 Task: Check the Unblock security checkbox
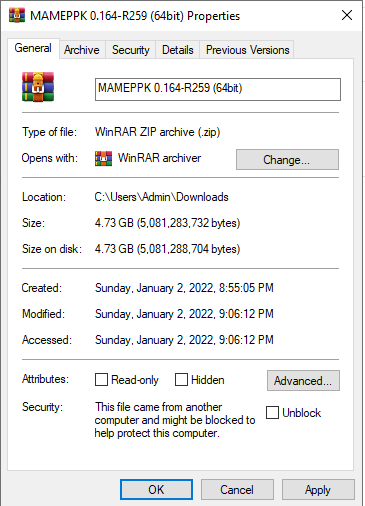coord(272,412)
